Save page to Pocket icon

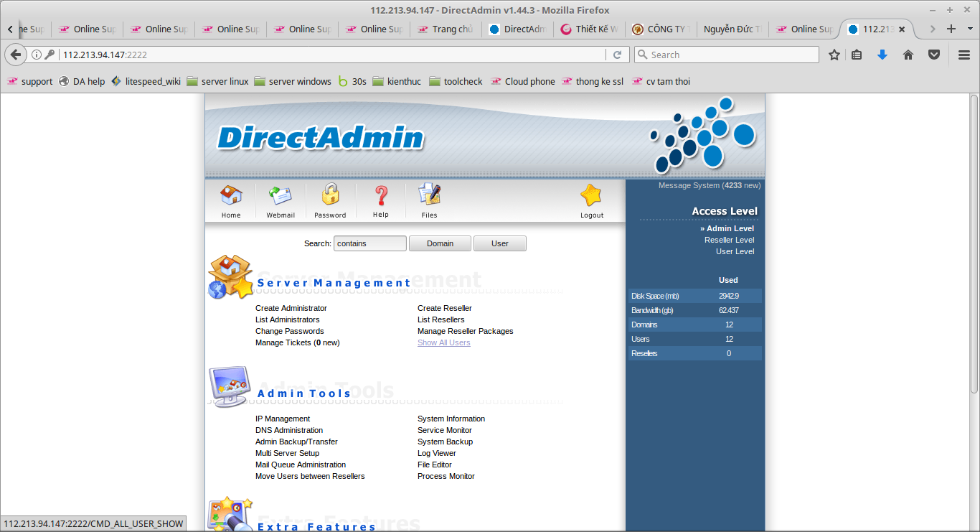(x=934, y=55)
